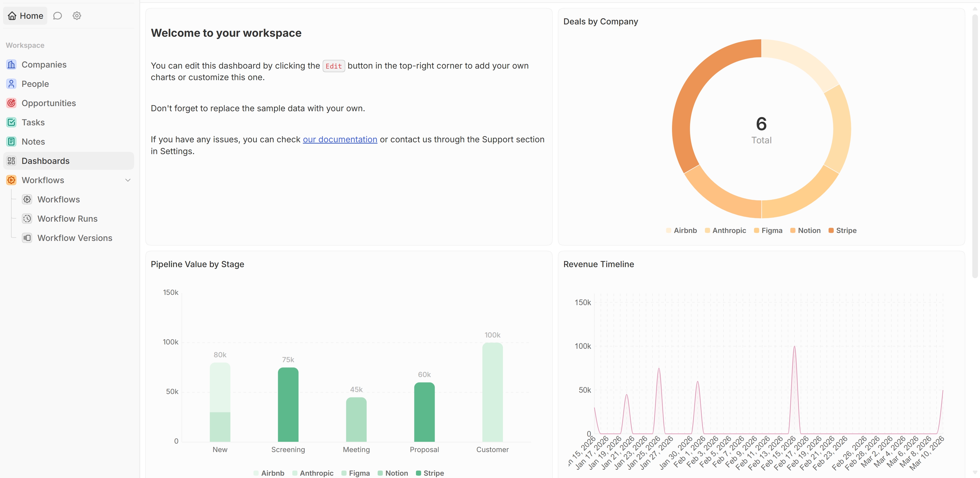980x478 pixels.
Task: Open Notes in the sidebar
Action: 68,142
